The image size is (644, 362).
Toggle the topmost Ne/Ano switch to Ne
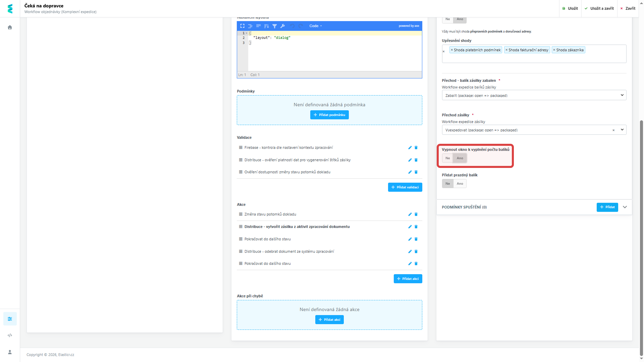coord(447,19)
